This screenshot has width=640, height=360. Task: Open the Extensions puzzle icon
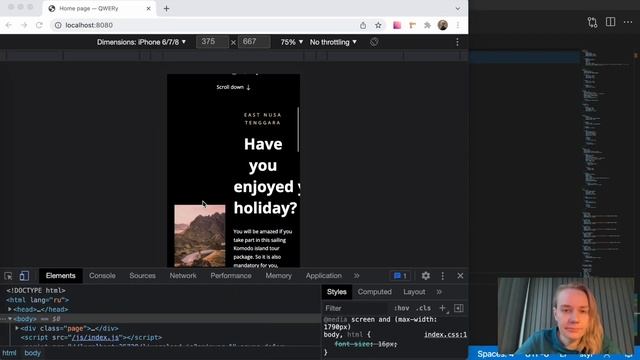click(427, 25)
